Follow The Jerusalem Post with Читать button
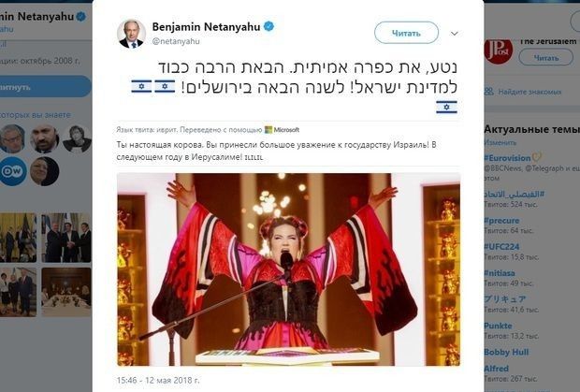This screenshot has height=392, width=580. (x=546, y=58)
